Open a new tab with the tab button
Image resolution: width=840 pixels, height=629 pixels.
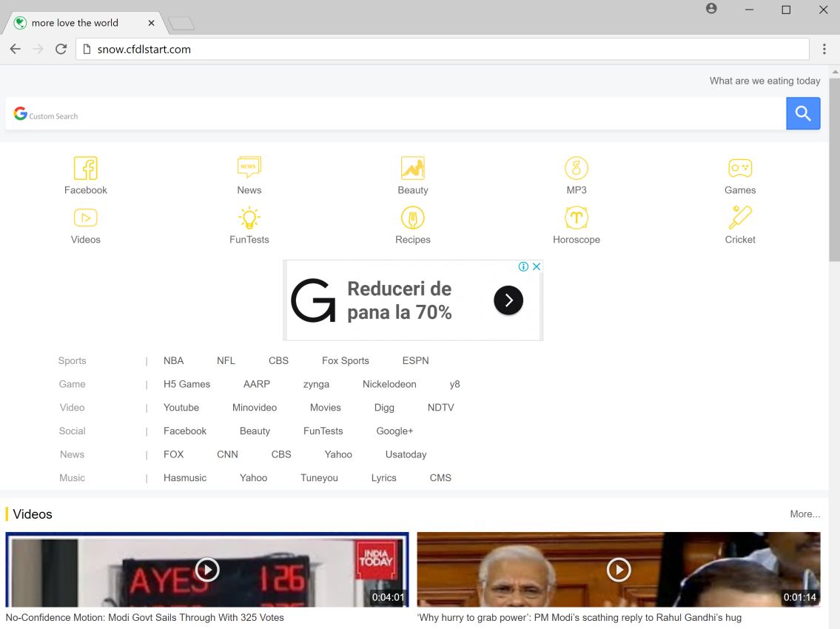point(181,24)
